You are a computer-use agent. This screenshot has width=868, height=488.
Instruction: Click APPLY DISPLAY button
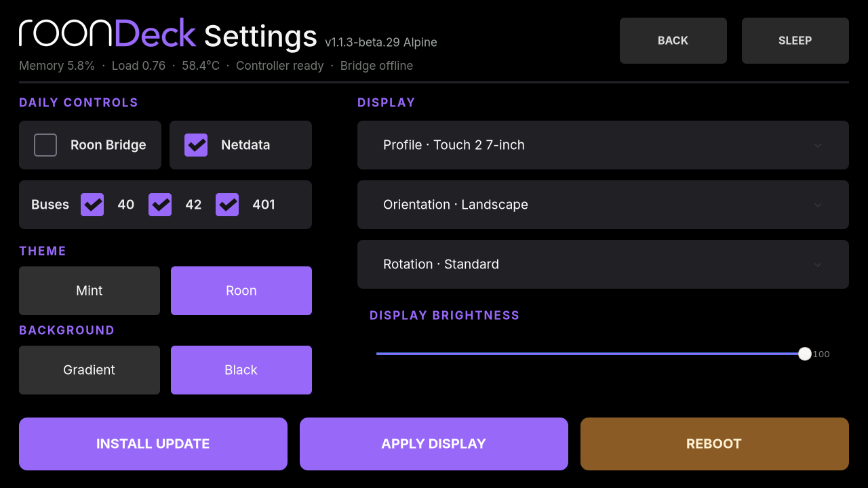[x=434, y=444]
